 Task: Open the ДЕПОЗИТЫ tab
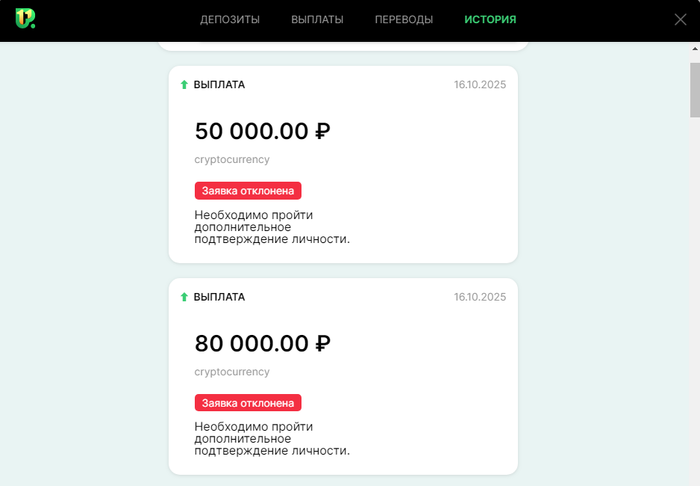pos(230,20)
